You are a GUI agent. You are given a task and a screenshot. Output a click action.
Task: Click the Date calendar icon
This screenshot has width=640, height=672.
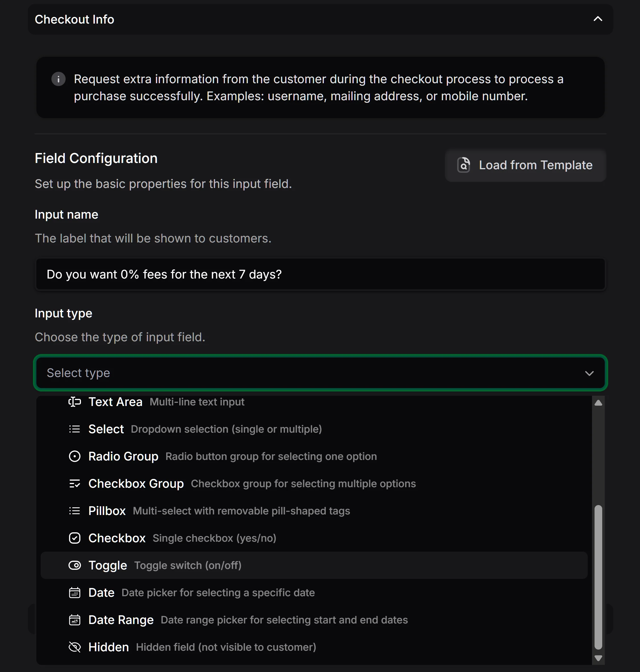pyautogui.click(x=74, y=593)
